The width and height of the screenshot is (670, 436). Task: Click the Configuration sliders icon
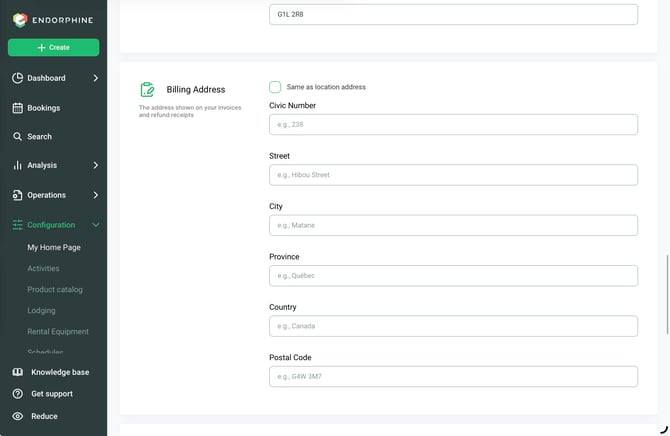point(18,225)
